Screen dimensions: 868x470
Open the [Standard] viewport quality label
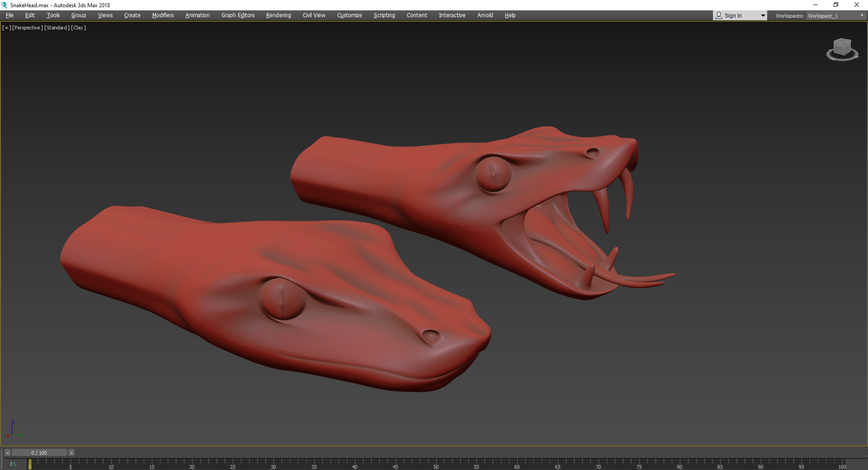point(57,28)
